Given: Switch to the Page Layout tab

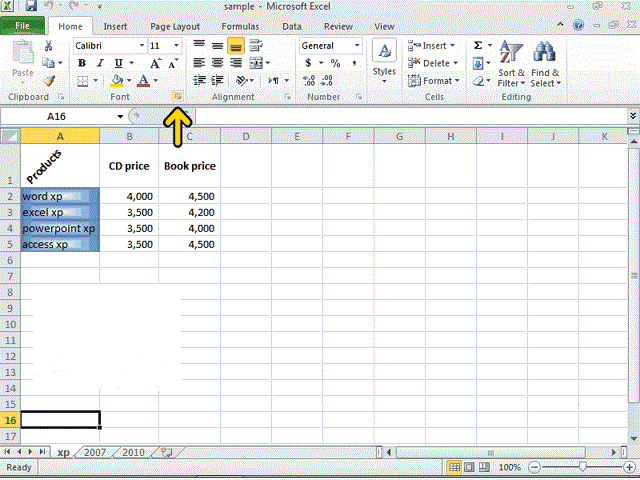Looking at the screenshot, I should point(175,27).
